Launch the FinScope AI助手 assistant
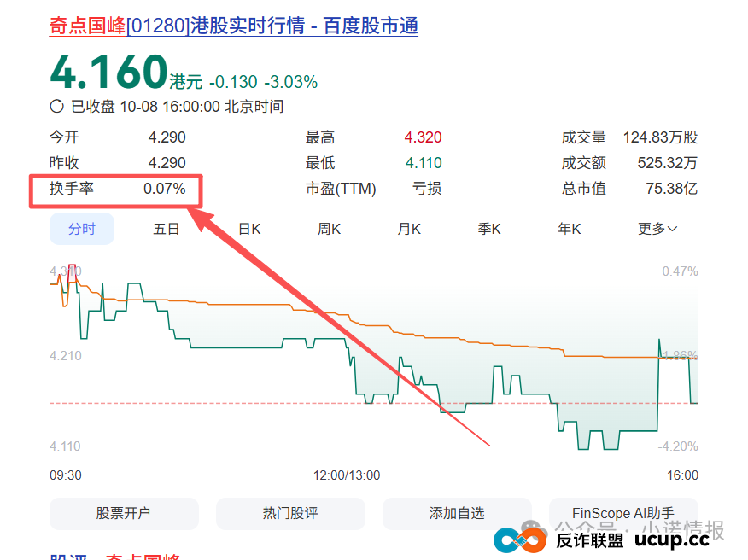This screenshot has width=748, height=560. click(x=623, y=513)
